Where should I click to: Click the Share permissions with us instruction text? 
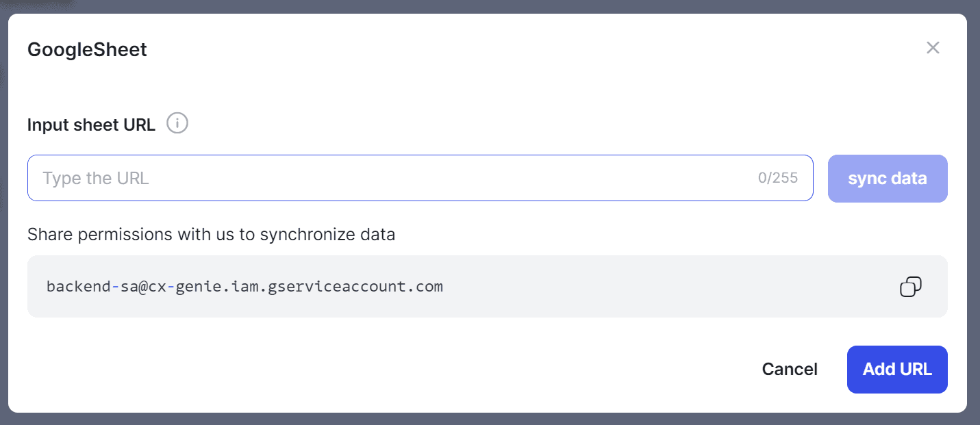click(x=211, y=235)
